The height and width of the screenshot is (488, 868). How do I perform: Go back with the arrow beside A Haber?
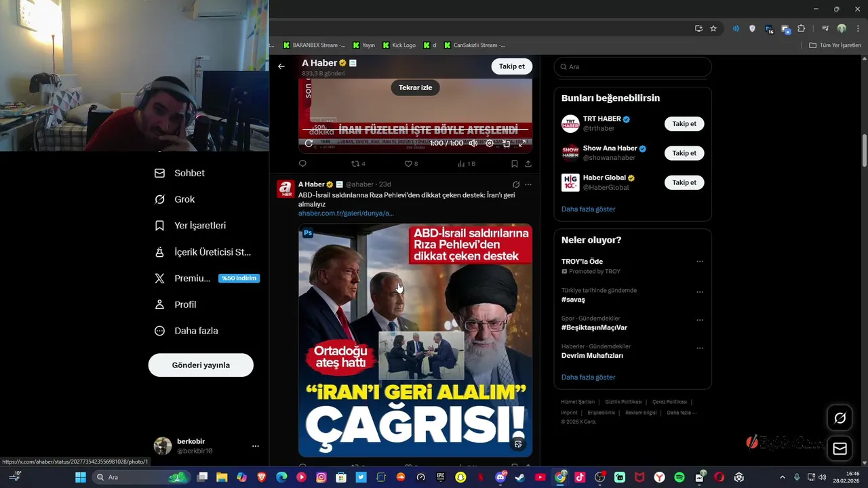click(x=281, y=66)
